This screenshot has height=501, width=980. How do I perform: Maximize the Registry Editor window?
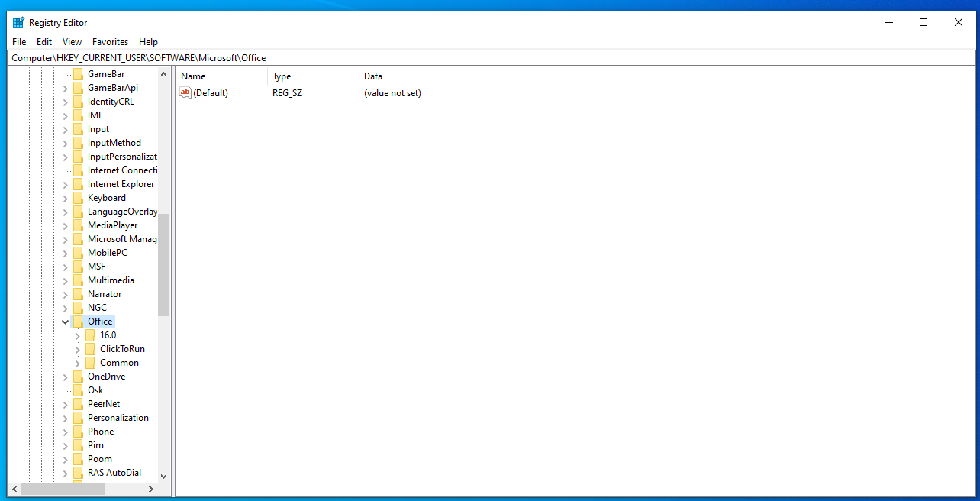pos(924,23)
